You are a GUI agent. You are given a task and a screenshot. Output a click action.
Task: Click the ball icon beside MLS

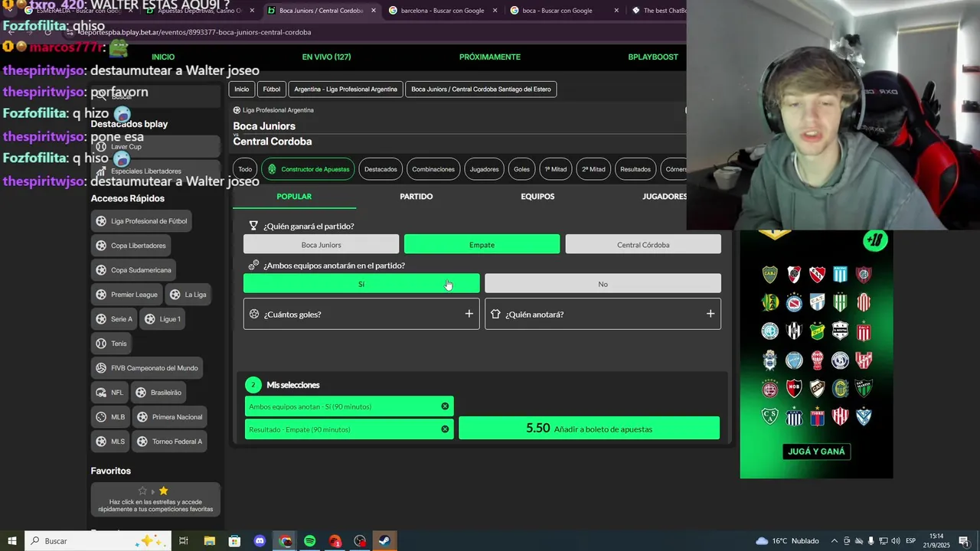pos(101,442)
